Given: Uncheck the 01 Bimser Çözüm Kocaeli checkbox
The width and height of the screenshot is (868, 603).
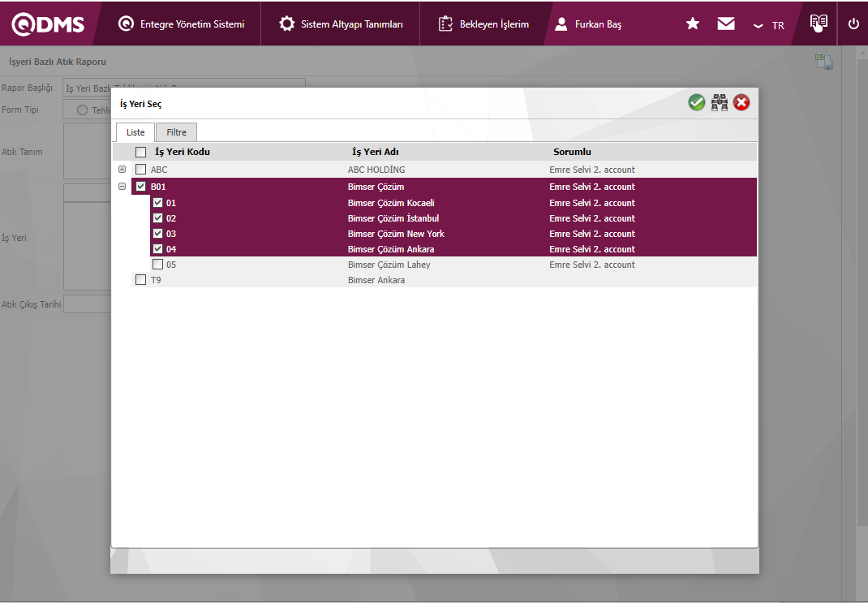Looking at the screenshot, I should (157, 203).
